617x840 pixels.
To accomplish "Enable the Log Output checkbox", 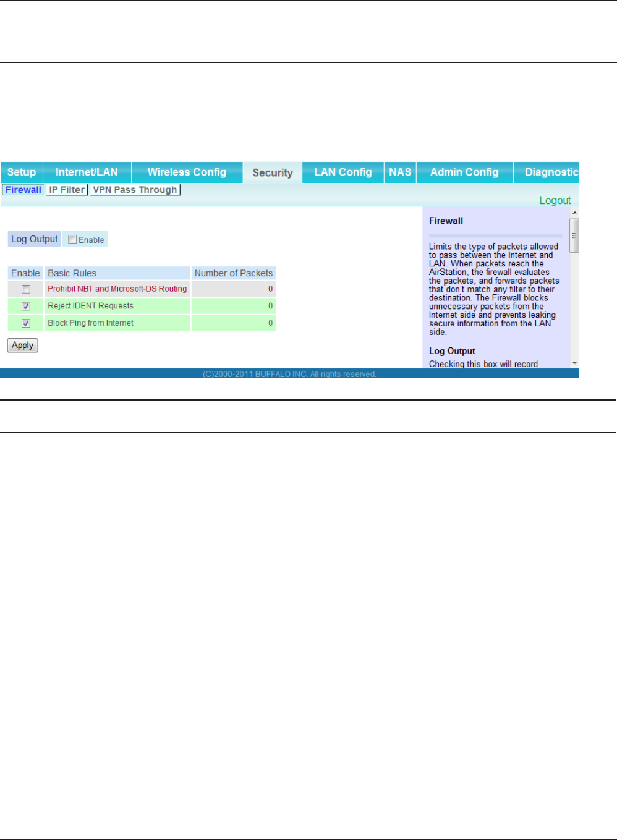I will click(72, 240).
